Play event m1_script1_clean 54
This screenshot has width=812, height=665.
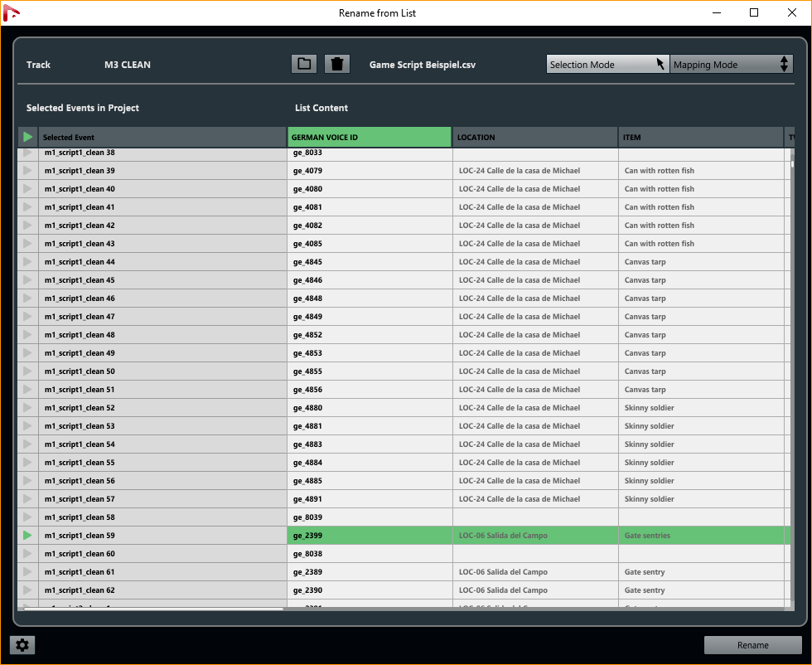[28, 444]
